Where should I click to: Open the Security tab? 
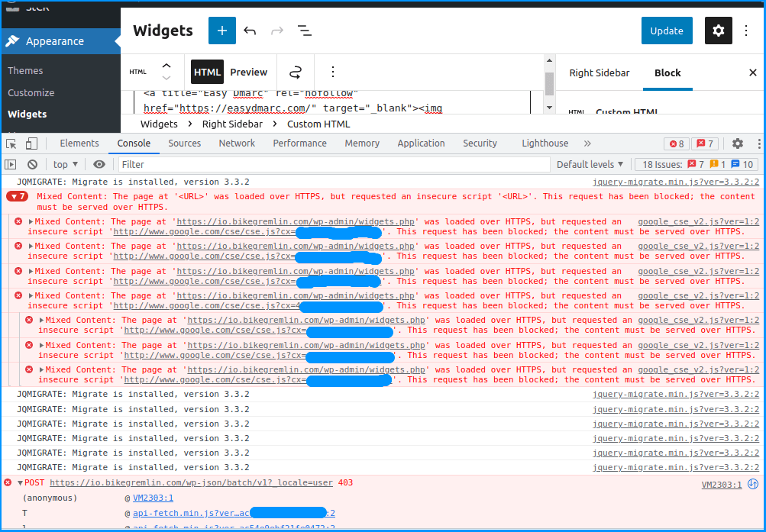[480, 143]
